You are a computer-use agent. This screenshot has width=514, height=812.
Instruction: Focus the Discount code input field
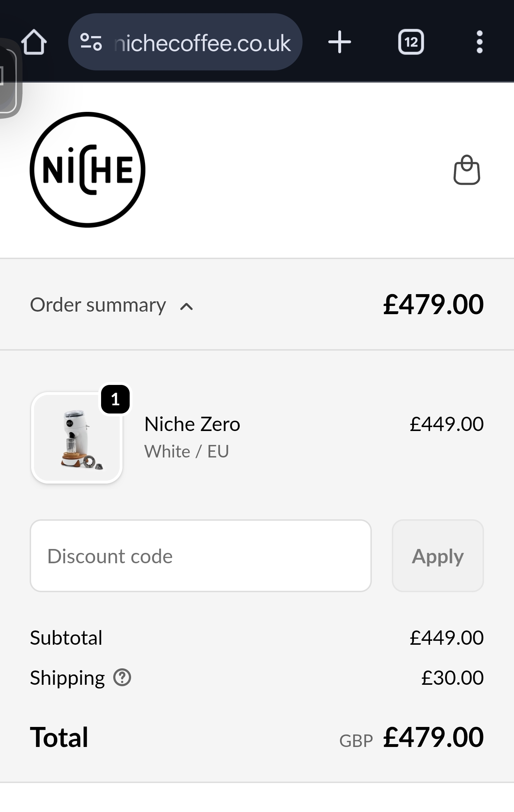[x=200, y=556]
